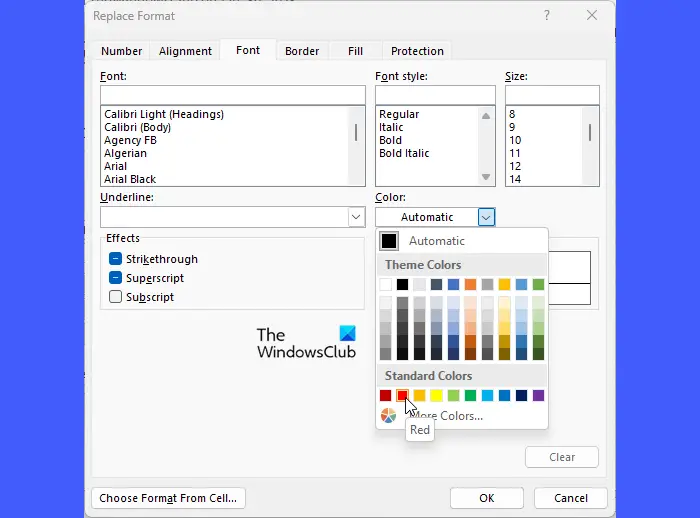
Task: Select the yellow standard color swatch
Action: pyautogui.click(x=436, y=396)
